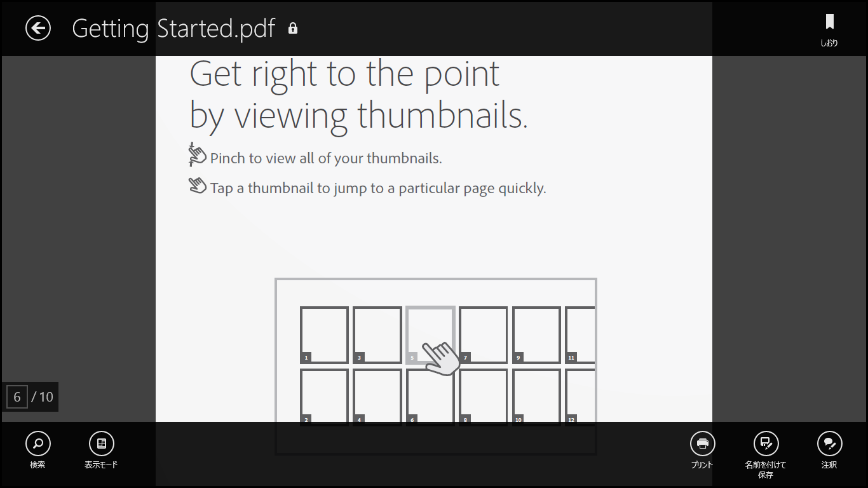This screenshot has width=868, height=488.
Task: Select the thumbnail numbered 7
Action: (x=483, y=335)
